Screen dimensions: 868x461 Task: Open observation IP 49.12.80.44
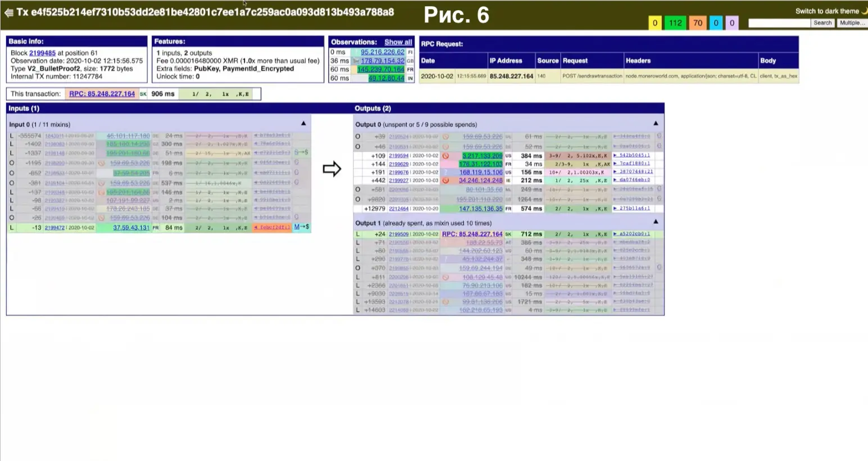386,78
